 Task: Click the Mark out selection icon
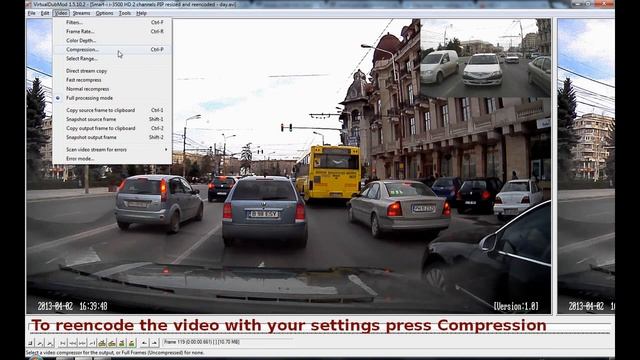[x=154, y=343]
